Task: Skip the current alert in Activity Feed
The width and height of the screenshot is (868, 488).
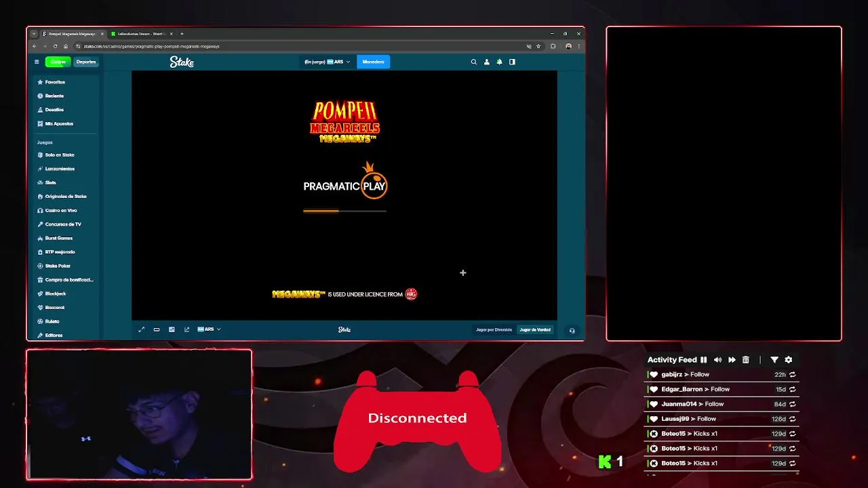Action: click(x=732, y=360)
